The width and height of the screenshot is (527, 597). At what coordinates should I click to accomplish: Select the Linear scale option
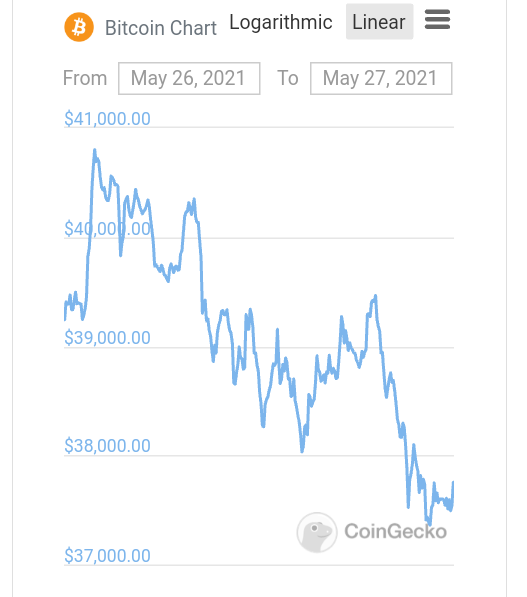coord(379,22)
